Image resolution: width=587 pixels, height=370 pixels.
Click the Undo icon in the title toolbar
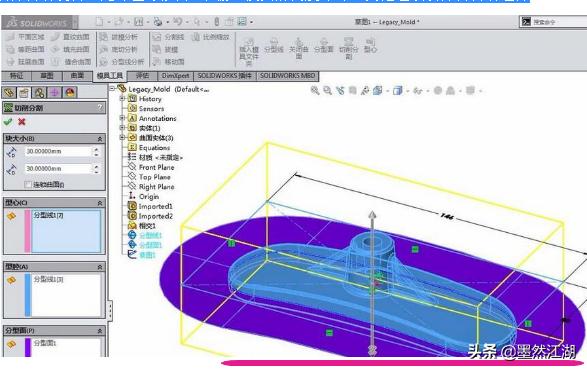177,22
